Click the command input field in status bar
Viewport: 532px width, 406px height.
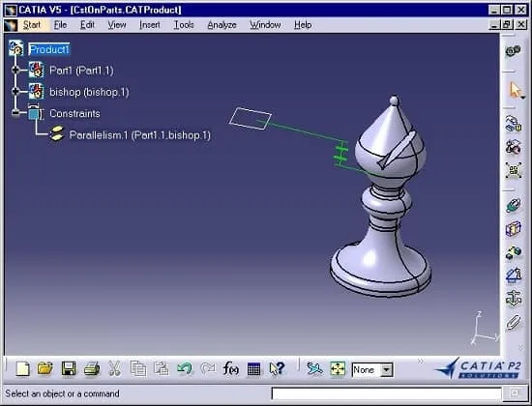coord(386,393)
